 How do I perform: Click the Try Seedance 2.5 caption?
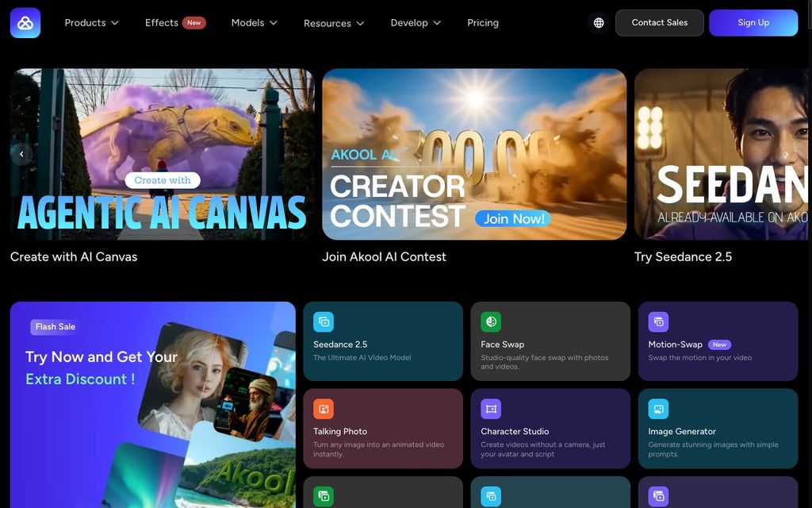pyautogui.click(x=683, y=257)
